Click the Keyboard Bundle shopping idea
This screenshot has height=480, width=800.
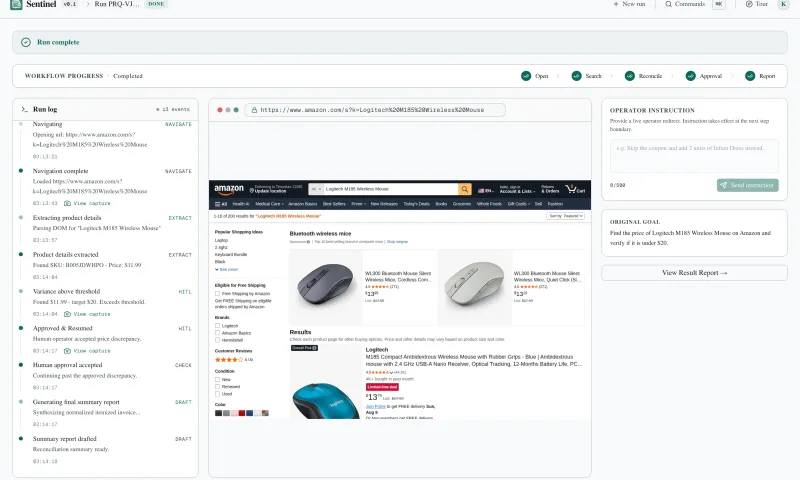click(231, 255)
